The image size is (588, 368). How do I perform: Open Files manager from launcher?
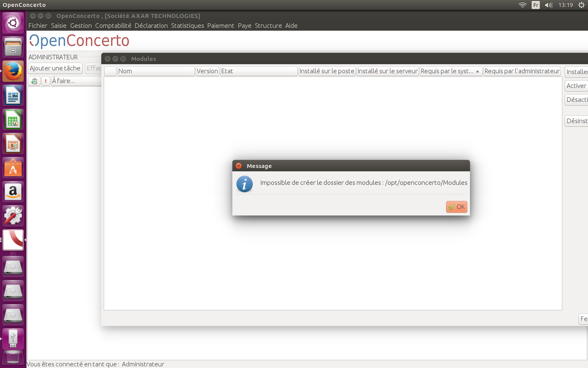13,47
